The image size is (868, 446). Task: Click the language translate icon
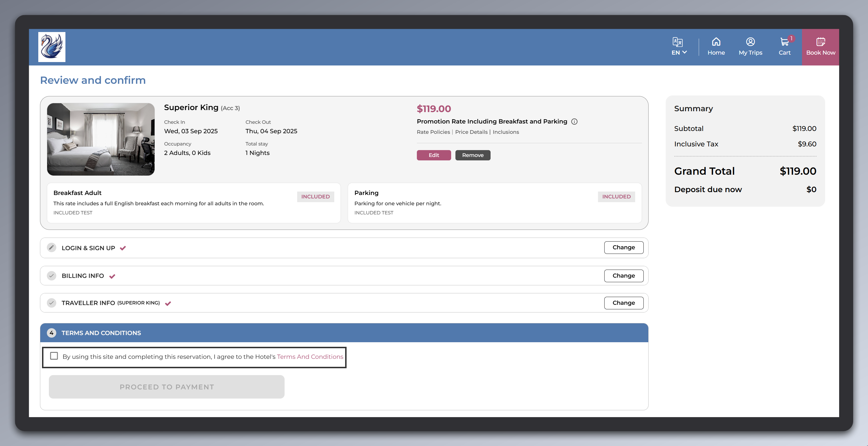pos(677,42)
